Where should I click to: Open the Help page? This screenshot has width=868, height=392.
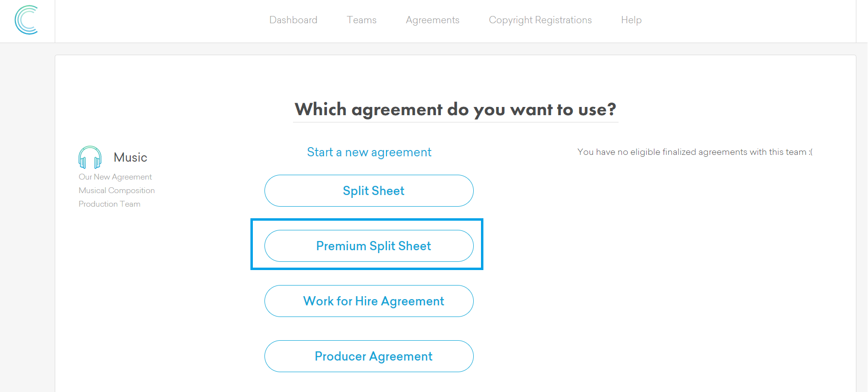coord(631,20)
